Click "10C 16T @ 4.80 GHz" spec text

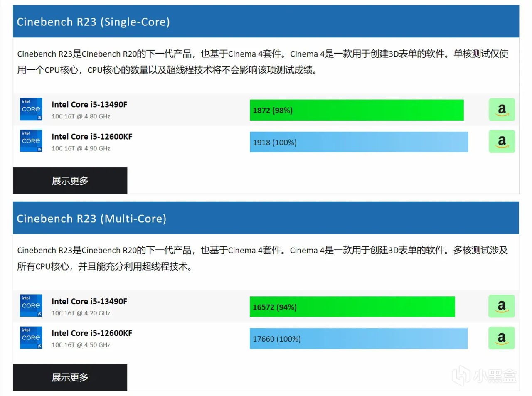tap(81, 116)
